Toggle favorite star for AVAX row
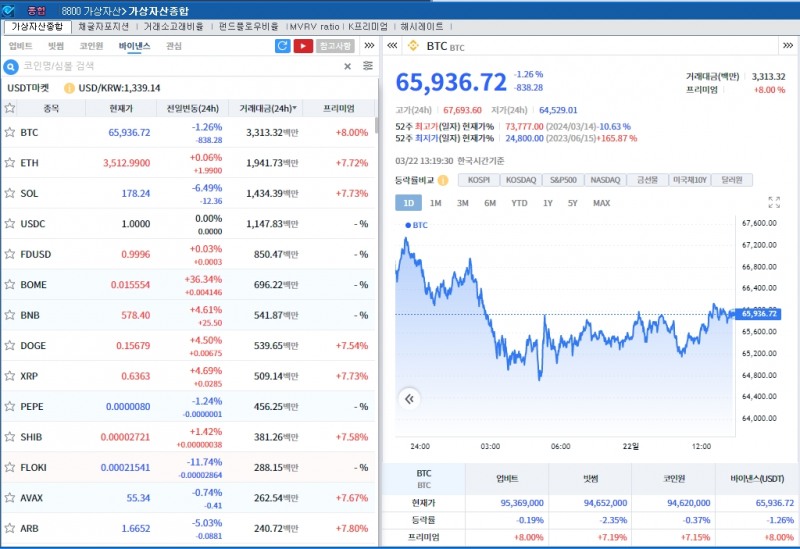Viewport: 800px width, 549px height. [x=10, y=498]
